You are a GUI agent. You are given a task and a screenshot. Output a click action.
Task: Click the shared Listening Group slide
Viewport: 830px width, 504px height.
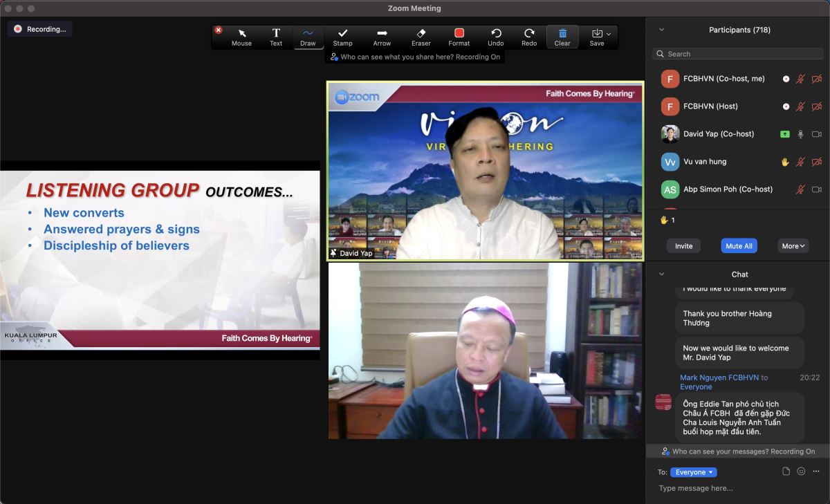pyautogui.click(x=160, y=260)
